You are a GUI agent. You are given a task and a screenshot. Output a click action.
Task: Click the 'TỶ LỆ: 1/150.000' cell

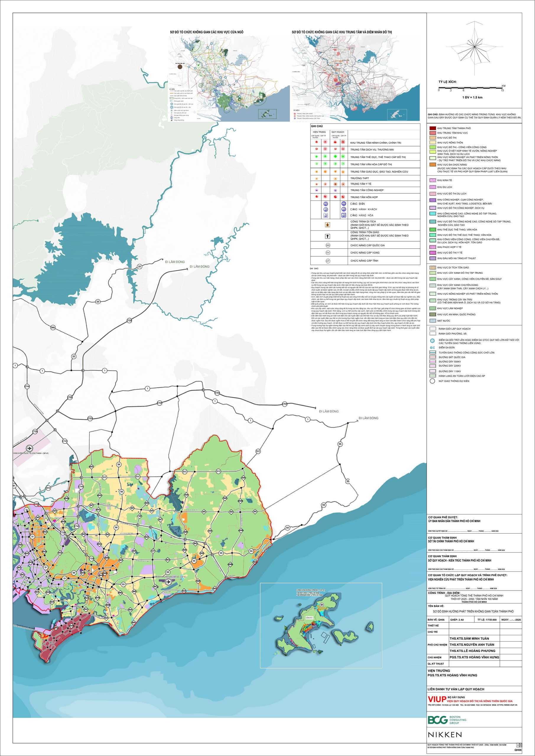point(487,620)
